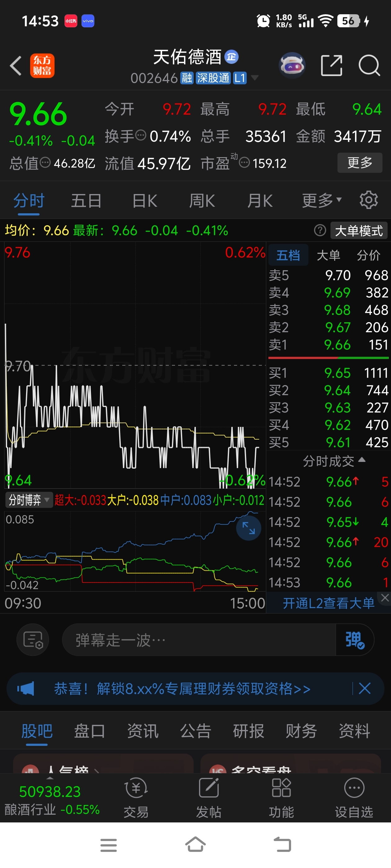Tap the 更多 quote details button

(360, 162)
